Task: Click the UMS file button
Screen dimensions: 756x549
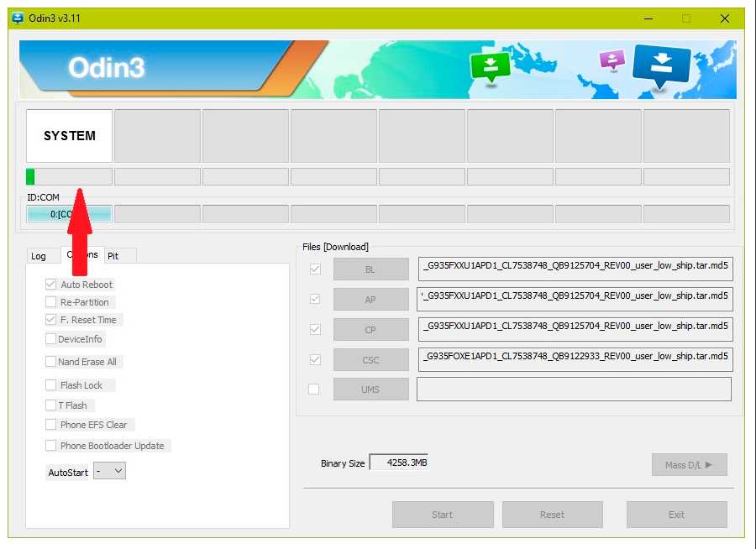Action: pos(370,390)
